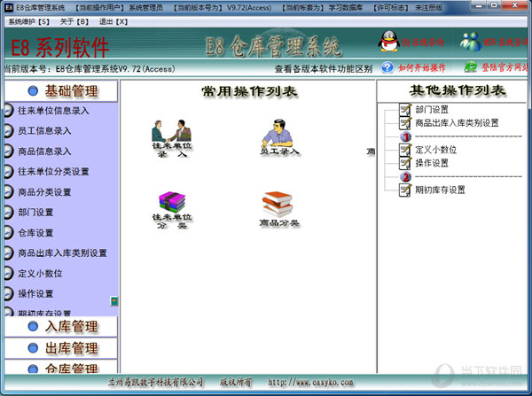Click notepad icon beside 操作设置 in right list
This screenshot has width=532, height=396.
click(405, 163)
